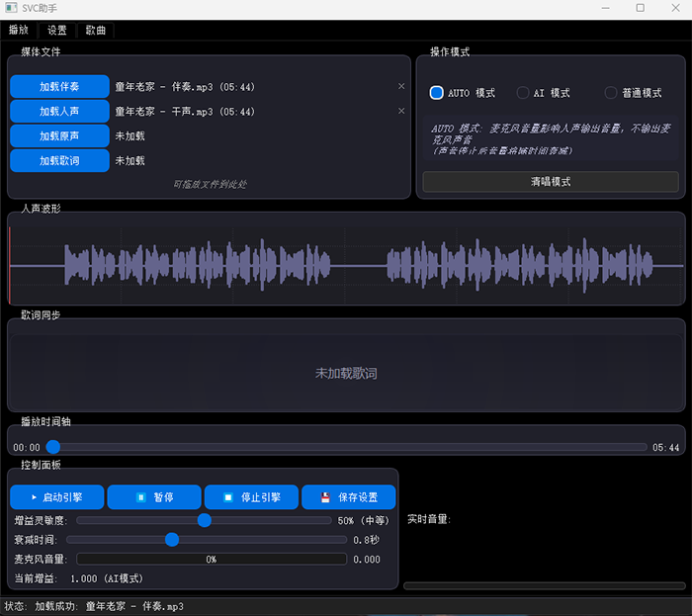Pause playback with the 暂停 button
This screenshot has height=616, width=692.
[x=154, y=497]
